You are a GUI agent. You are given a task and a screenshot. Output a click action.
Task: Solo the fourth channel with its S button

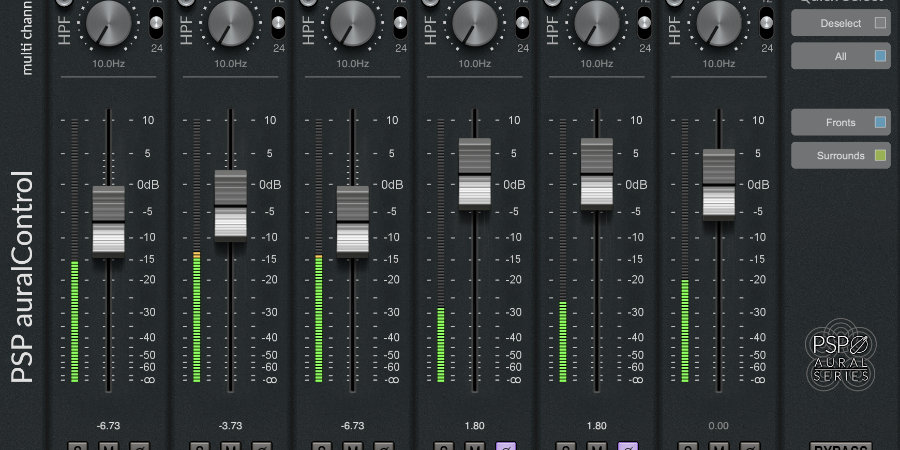coord(444,446)
